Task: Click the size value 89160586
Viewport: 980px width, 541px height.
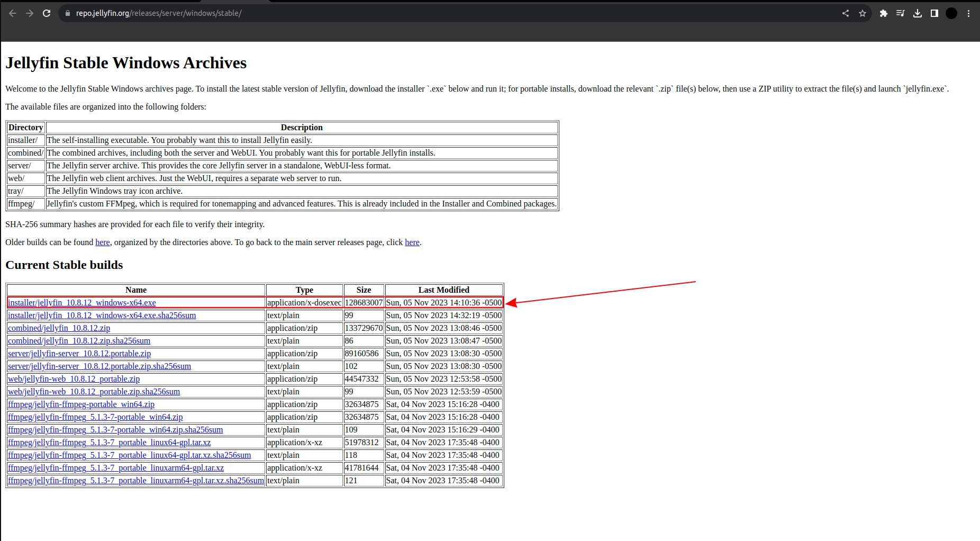Action: click(364, 354)
